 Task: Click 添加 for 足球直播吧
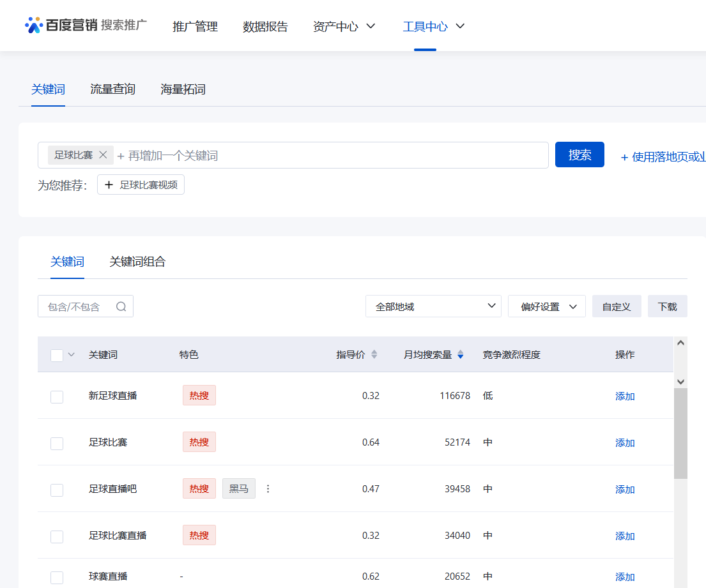pyautogui.click(x=625, y=490)
